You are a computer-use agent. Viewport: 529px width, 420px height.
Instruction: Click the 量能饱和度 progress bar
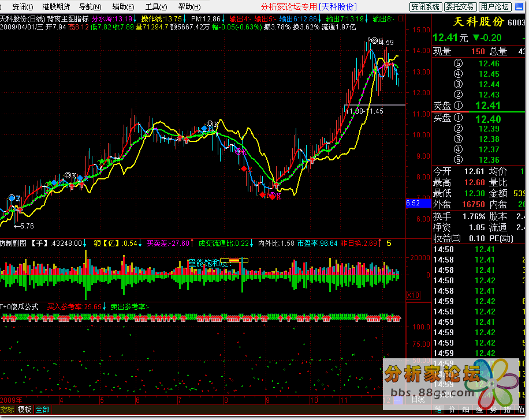(x=234, y=260)
